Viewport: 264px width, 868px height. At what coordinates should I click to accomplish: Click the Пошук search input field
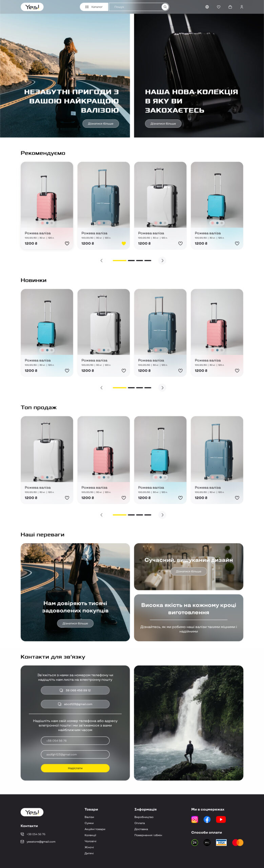[136, 7]
